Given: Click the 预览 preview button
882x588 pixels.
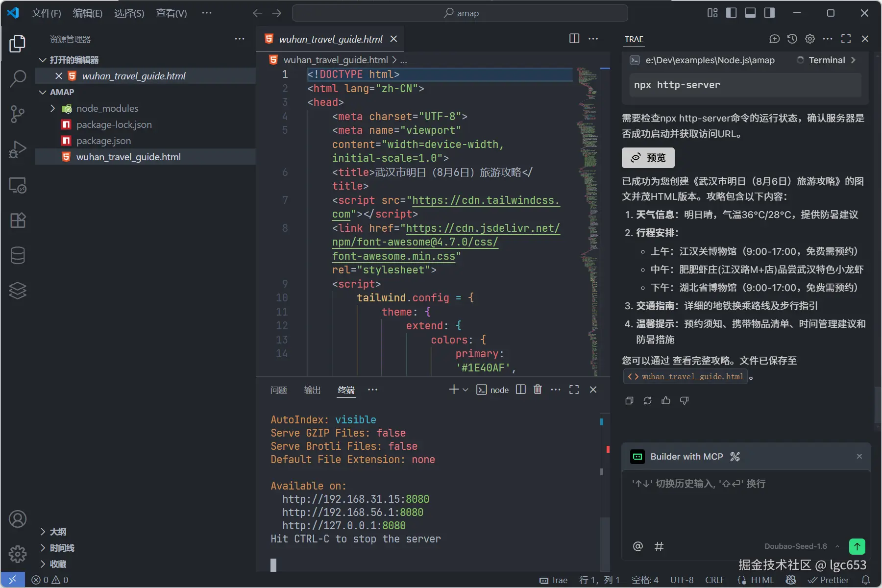Looking at the screenshot, I should pos(648,158).
